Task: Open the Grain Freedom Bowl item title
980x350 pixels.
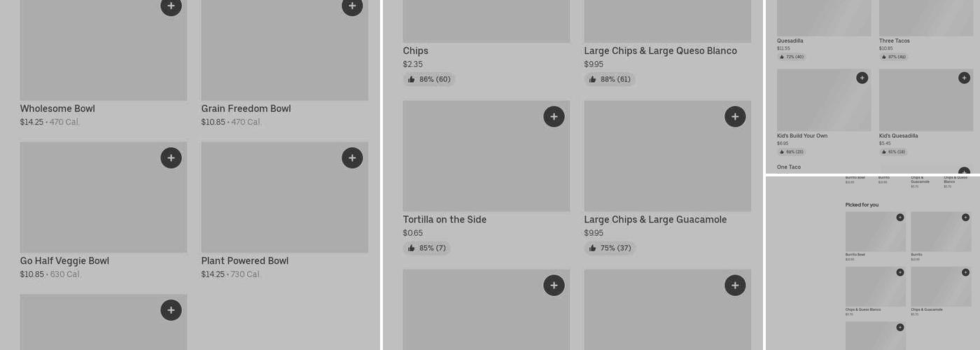Action: tap(246, 108)
